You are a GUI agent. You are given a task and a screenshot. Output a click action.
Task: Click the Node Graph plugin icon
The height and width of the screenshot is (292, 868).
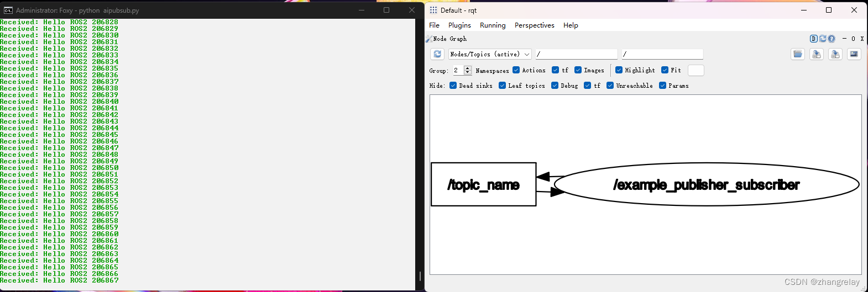429,39
